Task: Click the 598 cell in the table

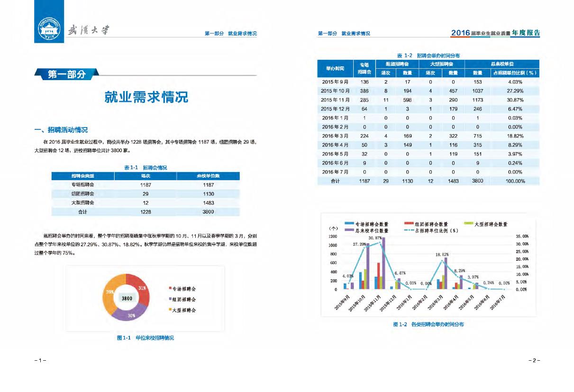Action: [407, 100]
